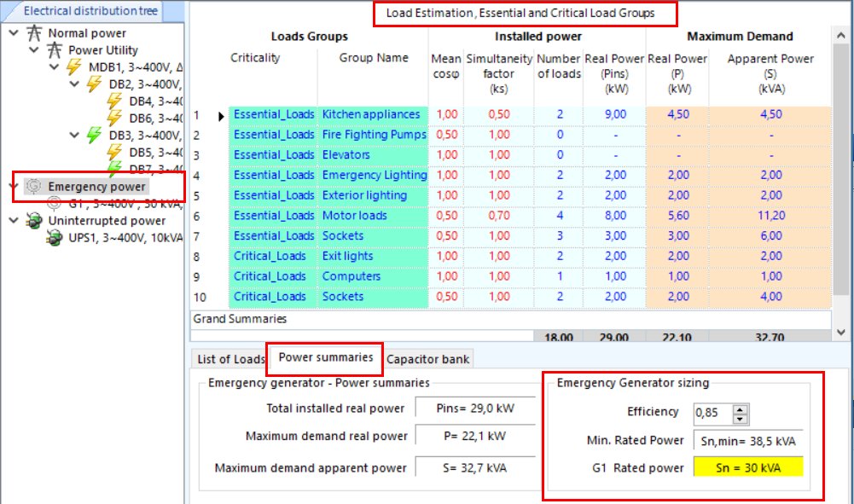The width and height of the screenshot is (854, 504).
Task: Click the green DB3 lightning icon
Action: tap(96, 135)
